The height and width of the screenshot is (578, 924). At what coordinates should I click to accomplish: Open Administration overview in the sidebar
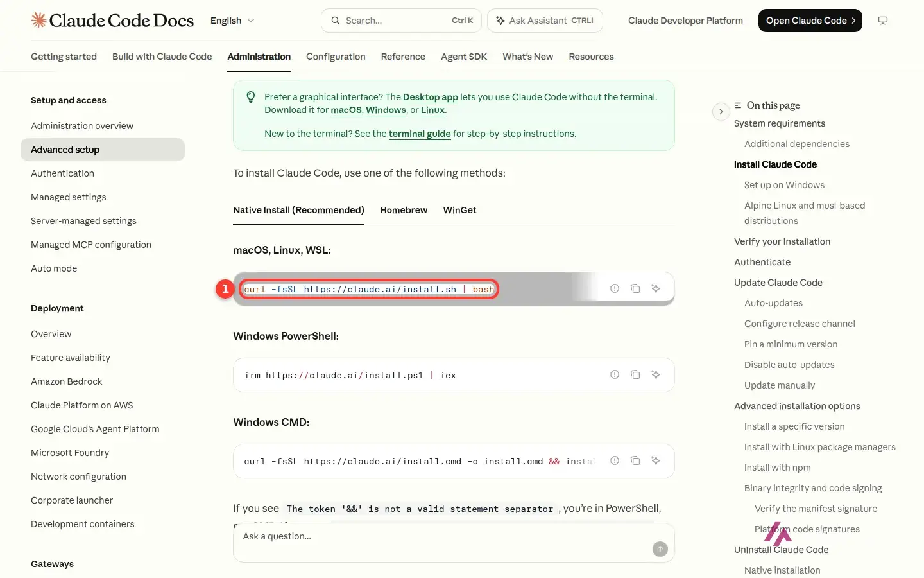pyautogui.click(x=82, y=126)
